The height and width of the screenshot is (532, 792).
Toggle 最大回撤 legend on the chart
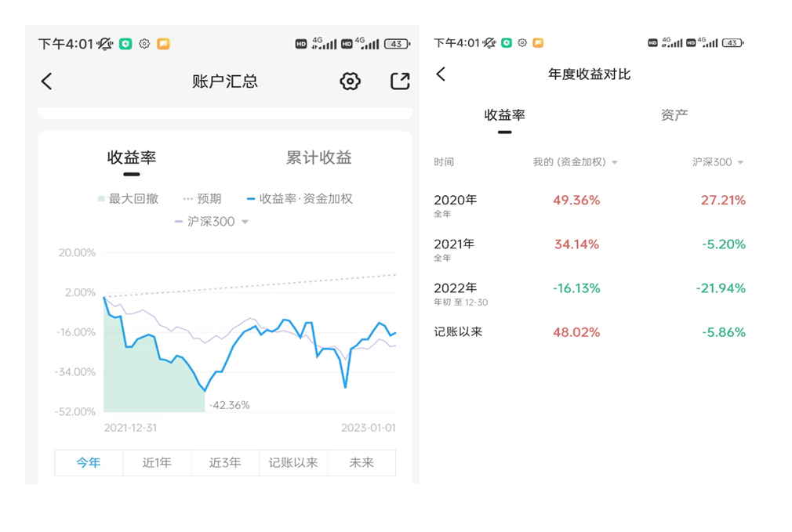[128, 199]
